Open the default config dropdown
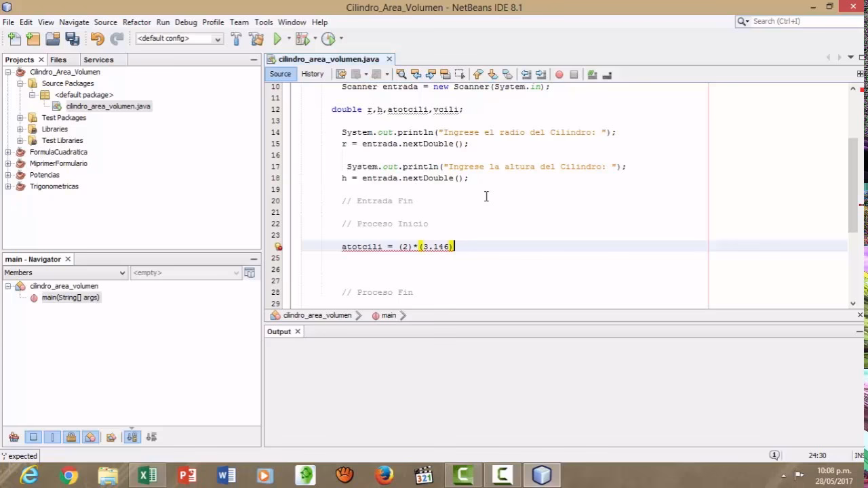 click(x=216, y=39)
